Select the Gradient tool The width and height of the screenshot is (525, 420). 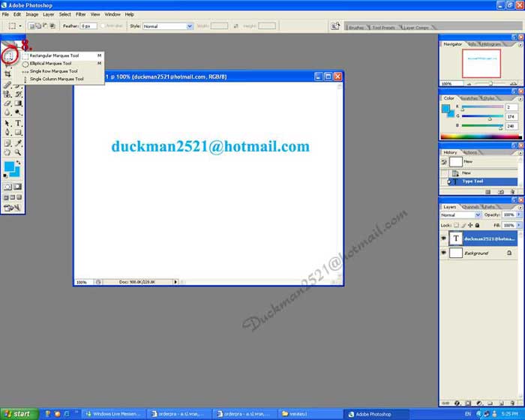[x=19, y=103]
